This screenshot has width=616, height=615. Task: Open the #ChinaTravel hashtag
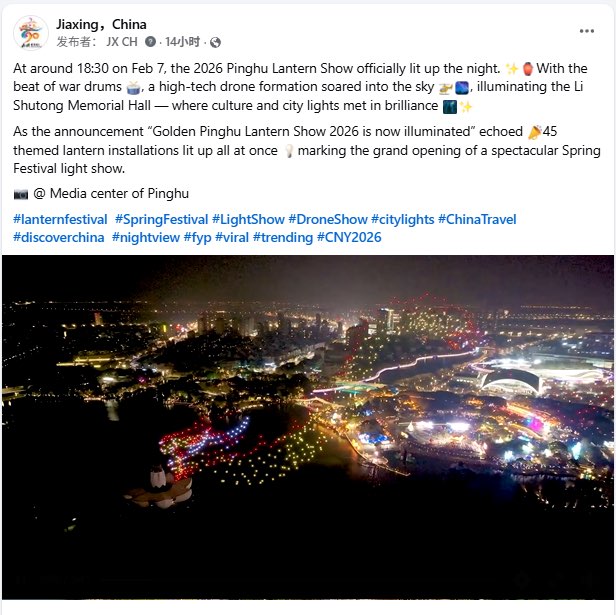[x=477, y=219]
